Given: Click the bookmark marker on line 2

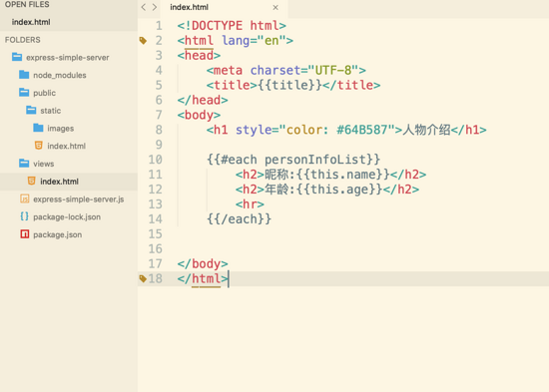Looking at the screenshot, I should point(143,41).
